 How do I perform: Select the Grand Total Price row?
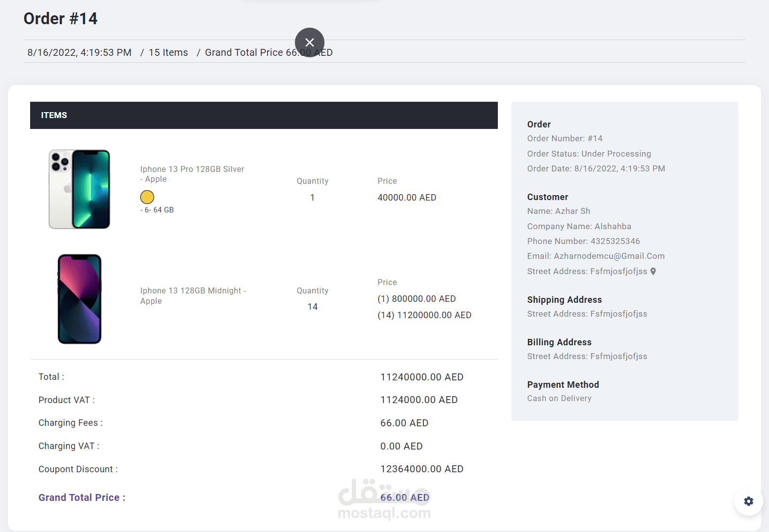81,497
